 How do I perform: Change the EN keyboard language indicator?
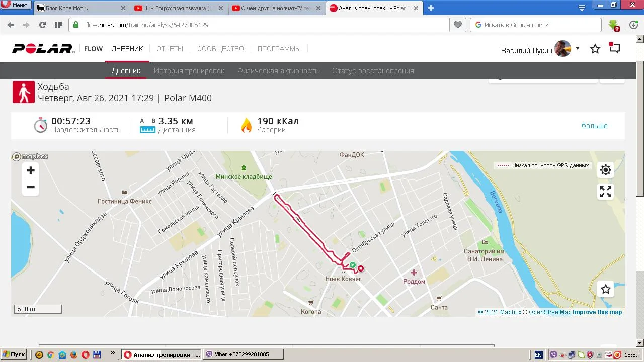pyautogui.click(x=538, y=355)
